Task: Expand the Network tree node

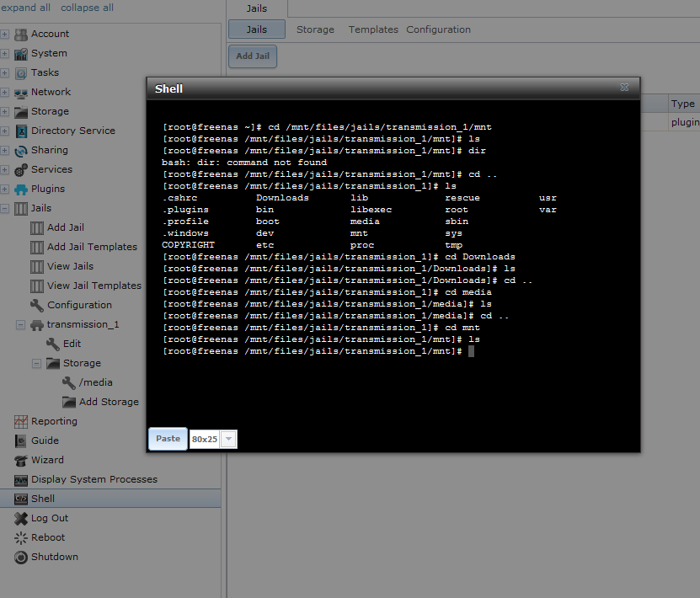Action: click(x=4, y=93)
